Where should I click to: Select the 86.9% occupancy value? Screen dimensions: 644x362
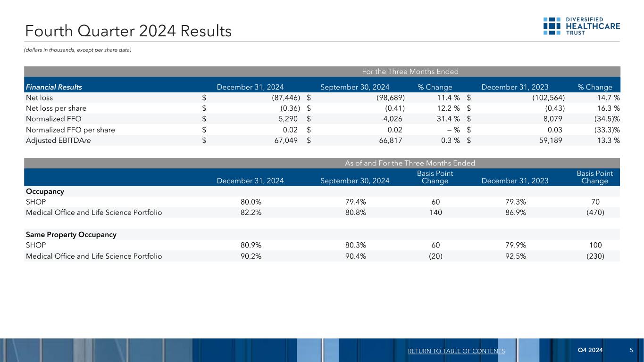(515, 213)
